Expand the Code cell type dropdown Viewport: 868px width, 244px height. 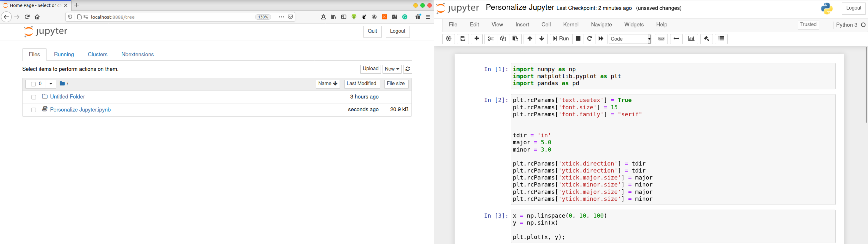click(x=630, y=39)
